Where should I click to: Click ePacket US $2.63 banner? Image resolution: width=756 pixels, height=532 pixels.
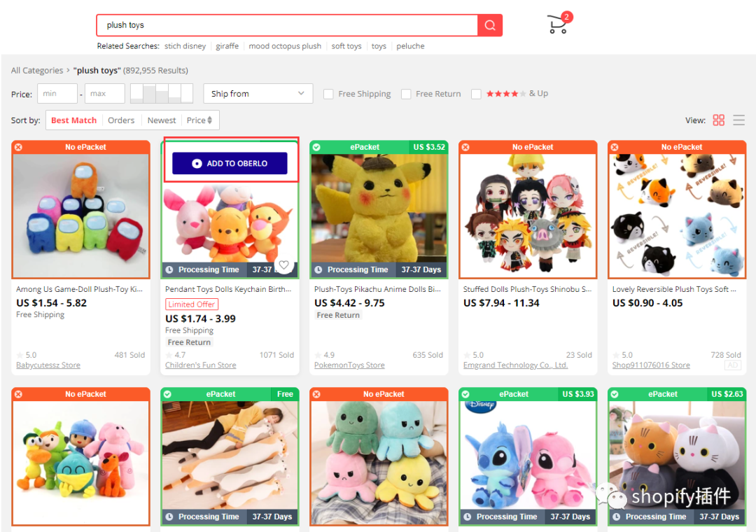[677, 394]
